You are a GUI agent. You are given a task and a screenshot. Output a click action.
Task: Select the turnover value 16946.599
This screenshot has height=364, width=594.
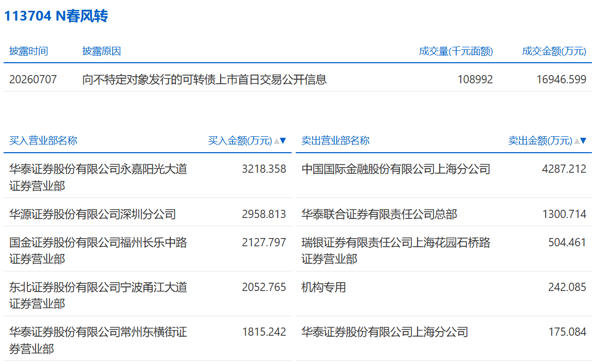561,80
